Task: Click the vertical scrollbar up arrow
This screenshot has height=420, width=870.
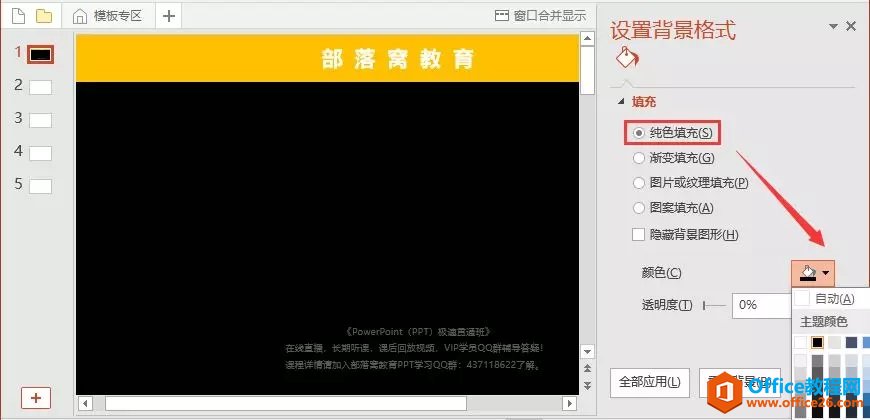Action: [587, 38]
